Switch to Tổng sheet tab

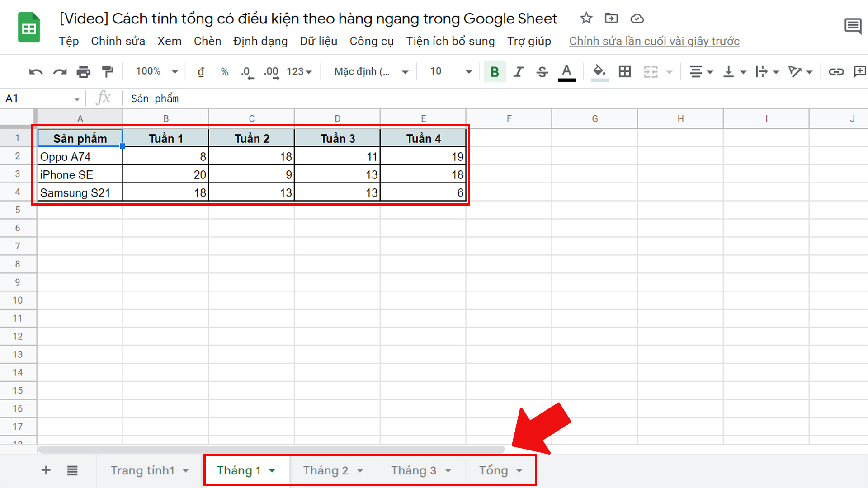500,470
